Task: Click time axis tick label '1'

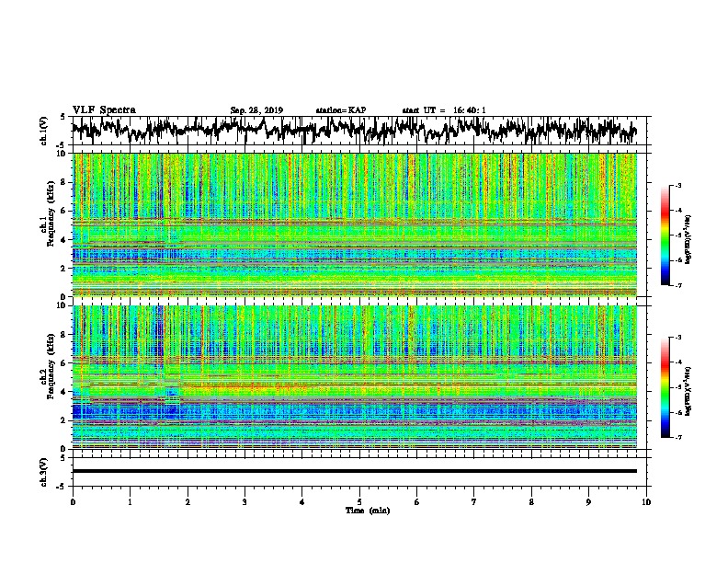Action: [x=130, y=502]
